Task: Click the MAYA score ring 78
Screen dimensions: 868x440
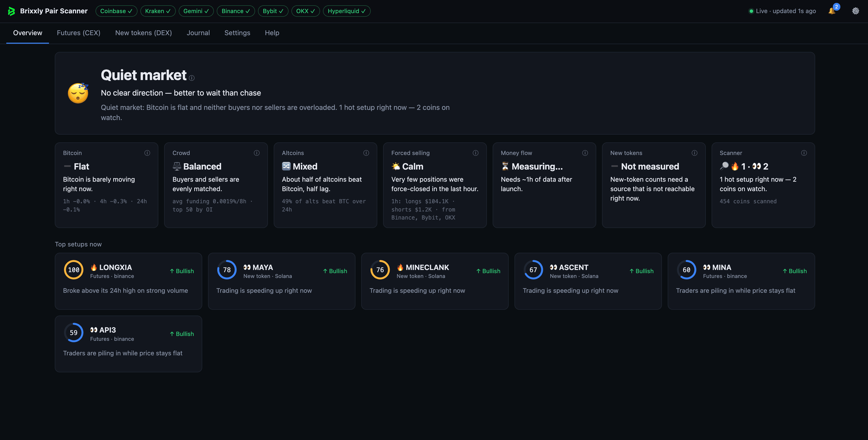Action: point(227,270)
